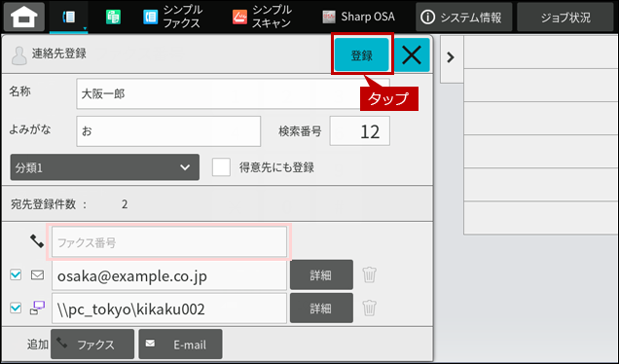Click the ファクス番号 input field
619x364 pixels.
click(x=169, y=242)
